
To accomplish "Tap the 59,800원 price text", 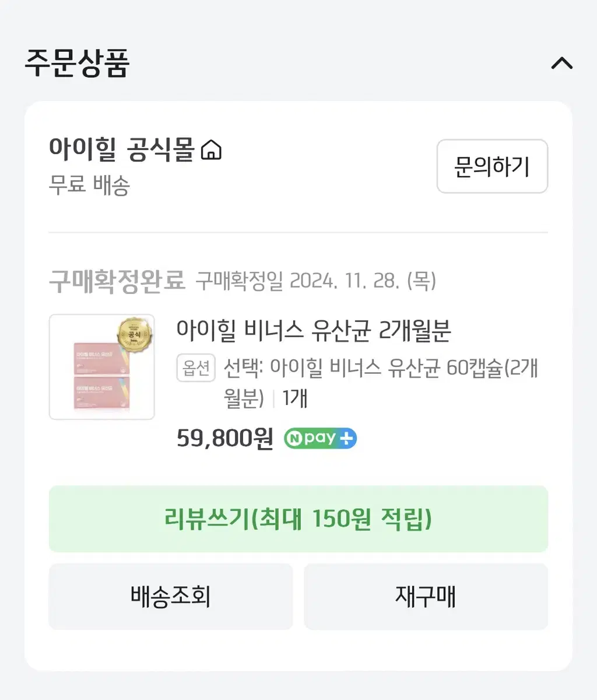I will [x=225, y=438].
